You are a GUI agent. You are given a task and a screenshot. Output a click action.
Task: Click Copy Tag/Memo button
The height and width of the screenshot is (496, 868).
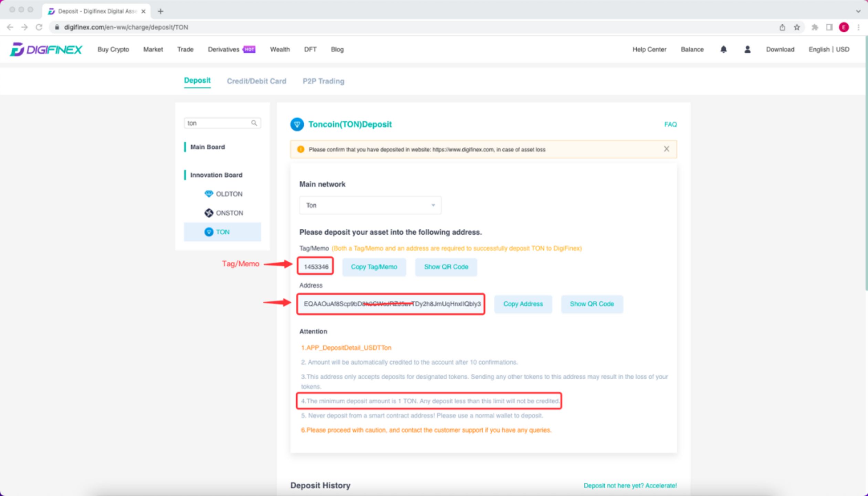coord(374,267)
